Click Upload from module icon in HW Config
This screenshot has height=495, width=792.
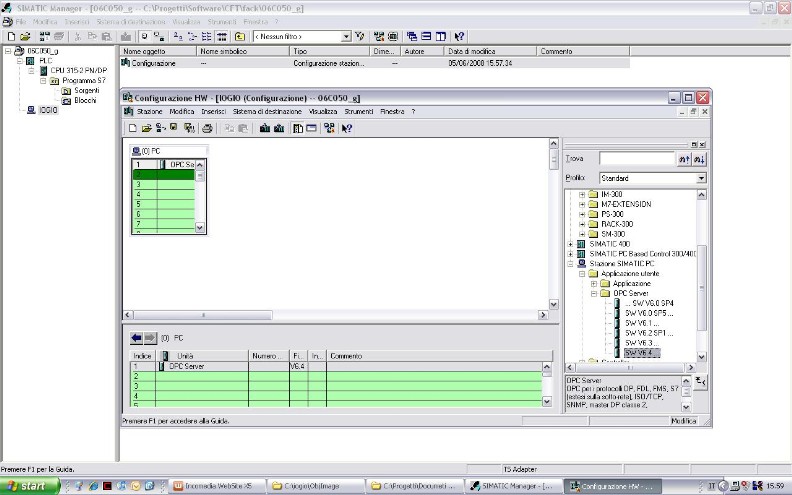point(279,128)
